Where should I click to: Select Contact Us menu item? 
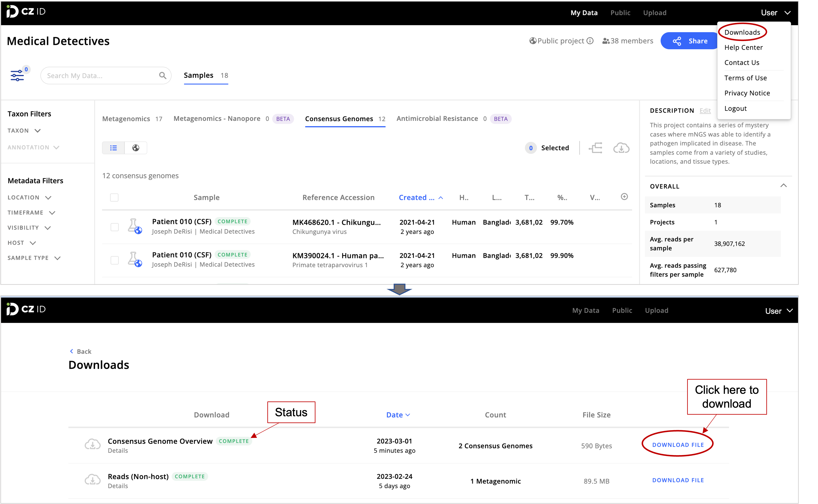coord(742,63)
